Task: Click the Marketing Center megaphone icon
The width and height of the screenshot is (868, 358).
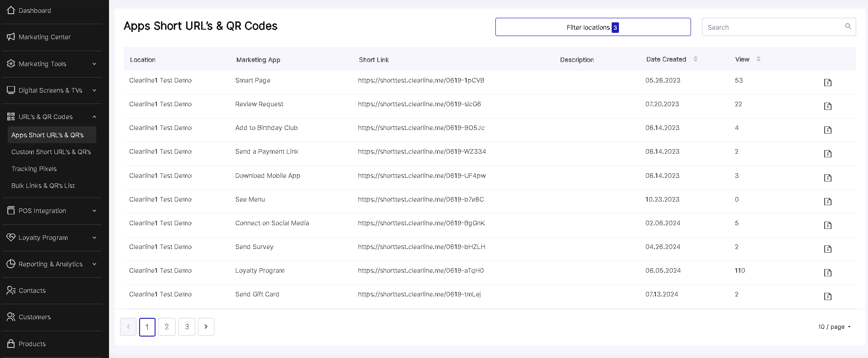Action: pyautogui.click(x=11, y=36)
